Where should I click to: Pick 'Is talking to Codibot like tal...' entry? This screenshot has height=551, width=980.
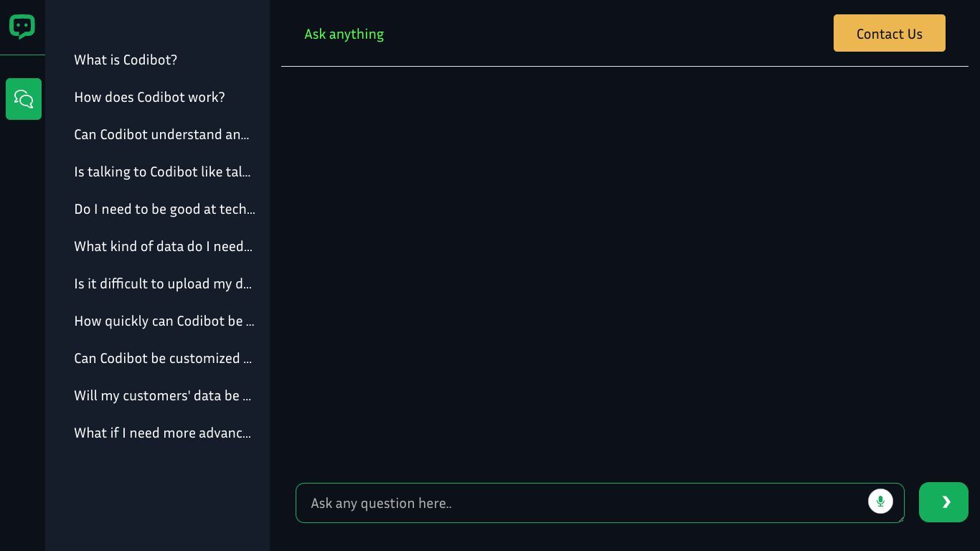(163, 171)
